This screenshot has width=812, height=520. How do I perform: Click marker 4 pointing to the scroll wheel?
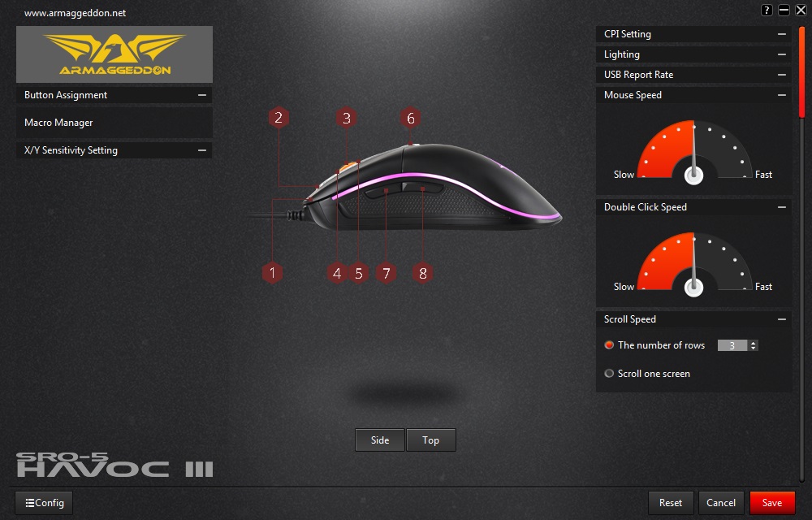[336, 274]
